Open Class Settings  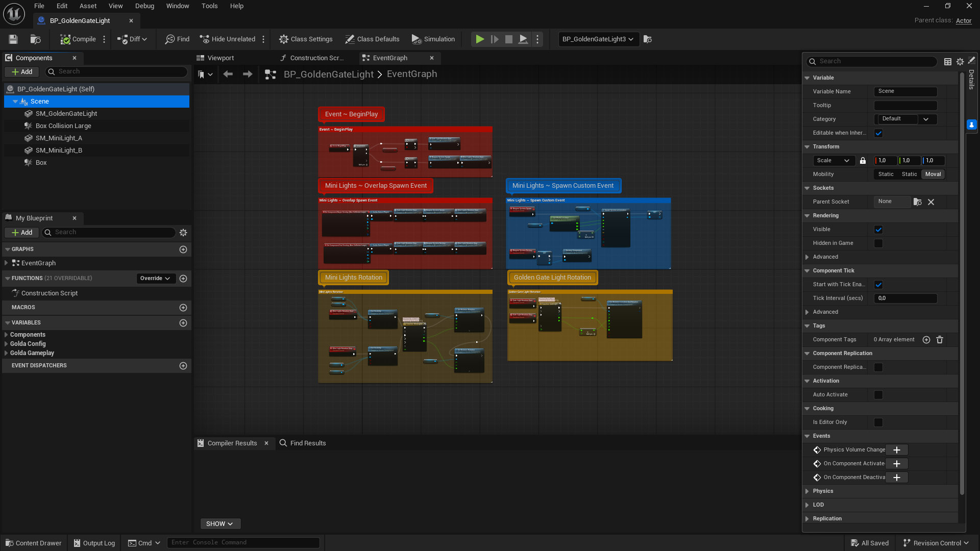coord(305,39)
